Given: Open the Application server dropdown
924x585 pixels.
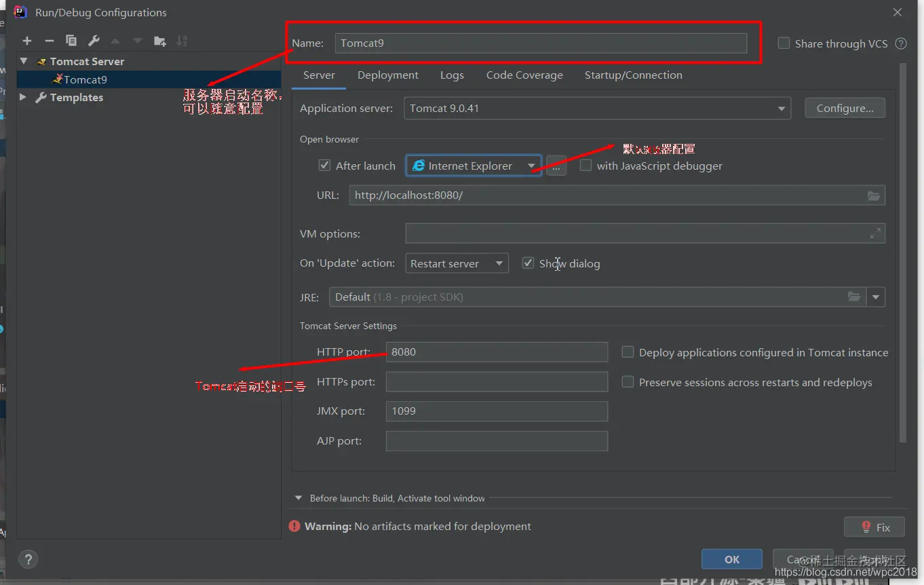Looking at the screenshot, I should click(597, 109).
